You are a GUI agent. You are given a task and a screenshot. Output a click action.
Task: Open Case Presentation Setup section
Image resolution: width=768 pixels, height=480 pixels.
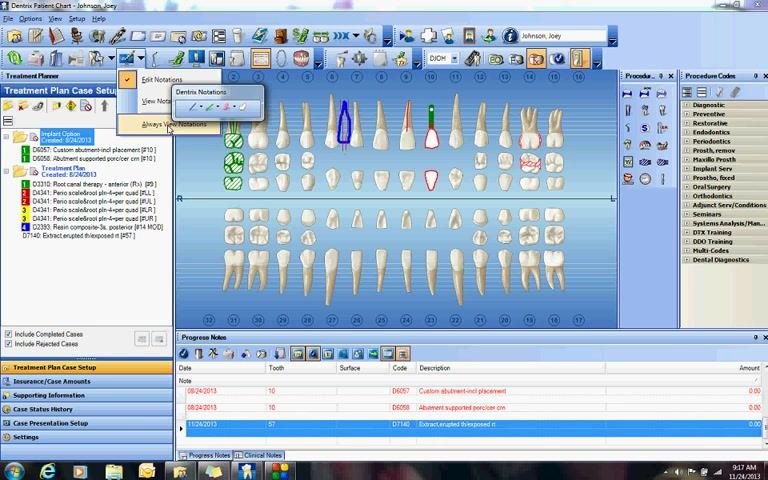87,423
